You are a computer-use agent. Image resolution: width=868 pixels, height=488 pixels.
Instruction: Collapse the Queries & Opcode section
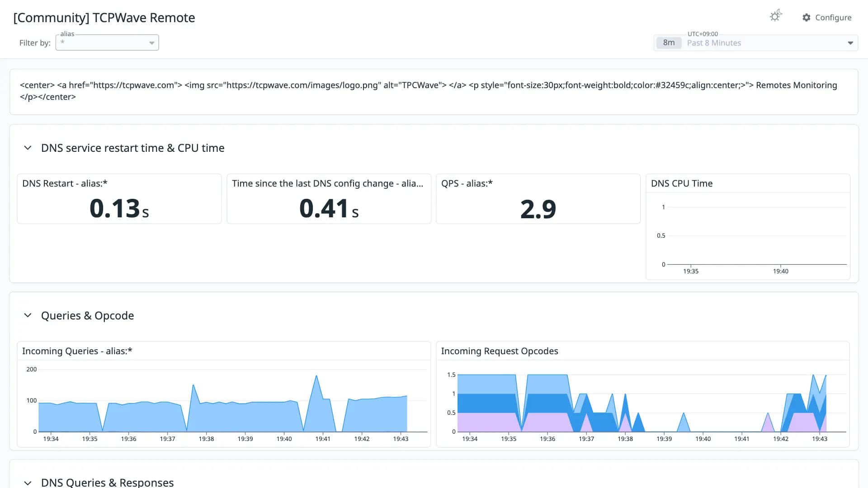pos(28,315)
